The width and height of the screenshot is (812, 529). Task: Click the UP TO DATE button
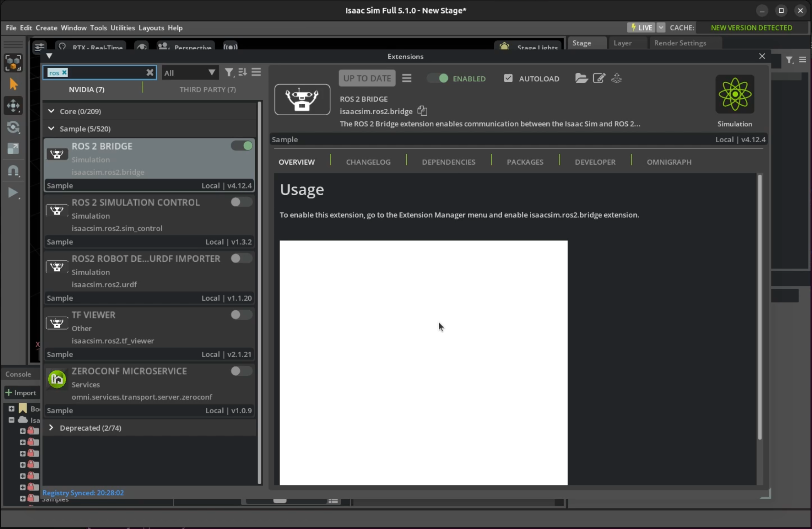(x=367, y=78)
